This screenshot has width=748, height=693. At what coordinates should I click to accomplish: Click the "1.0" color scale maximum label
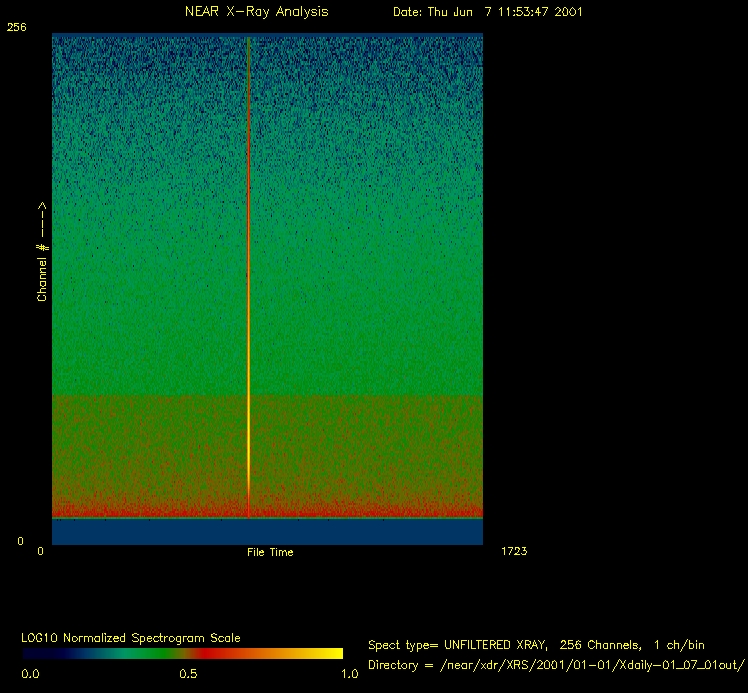click(x=350, y=674)
